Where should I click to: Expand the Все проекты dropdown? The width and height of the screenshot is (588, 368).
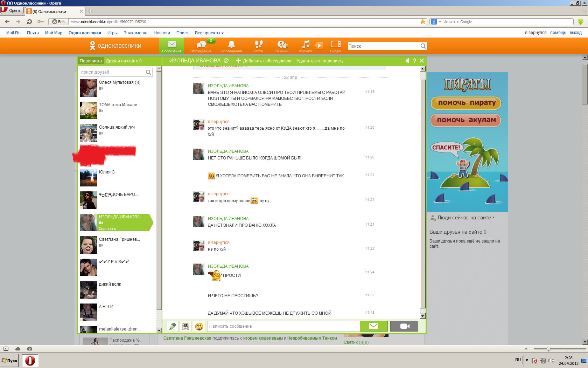click(209, 33)
